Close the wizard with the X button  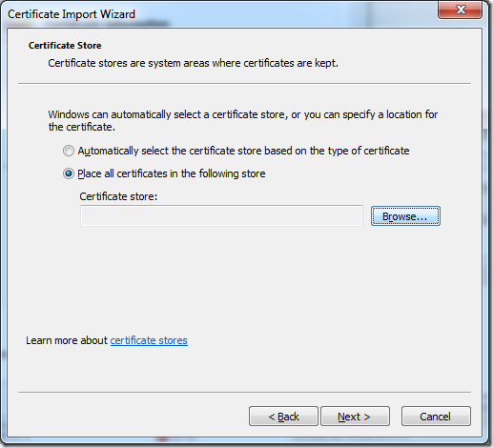click(x=460, y=10)
